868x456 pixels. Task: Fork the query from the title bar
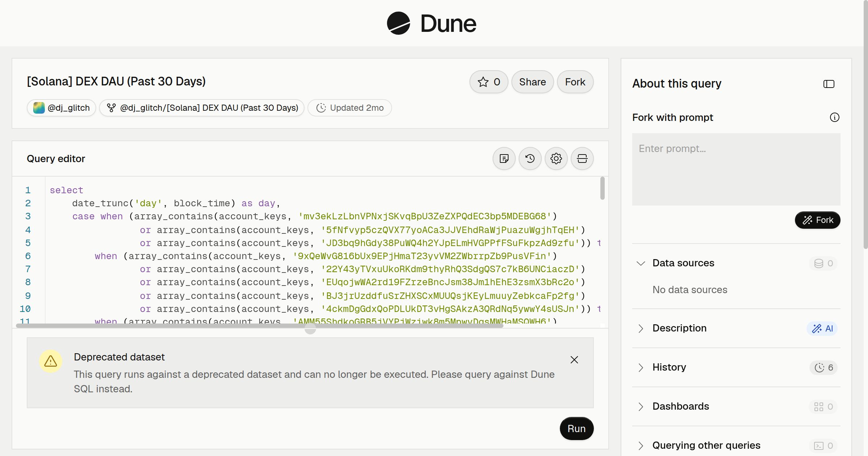[575, 82]
